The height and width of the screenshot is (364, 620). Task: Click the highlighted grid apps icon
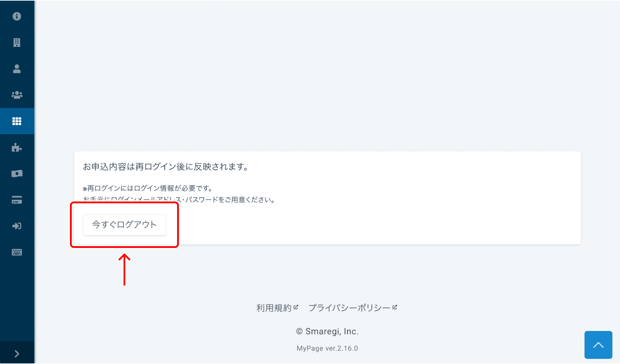[17, 121]
